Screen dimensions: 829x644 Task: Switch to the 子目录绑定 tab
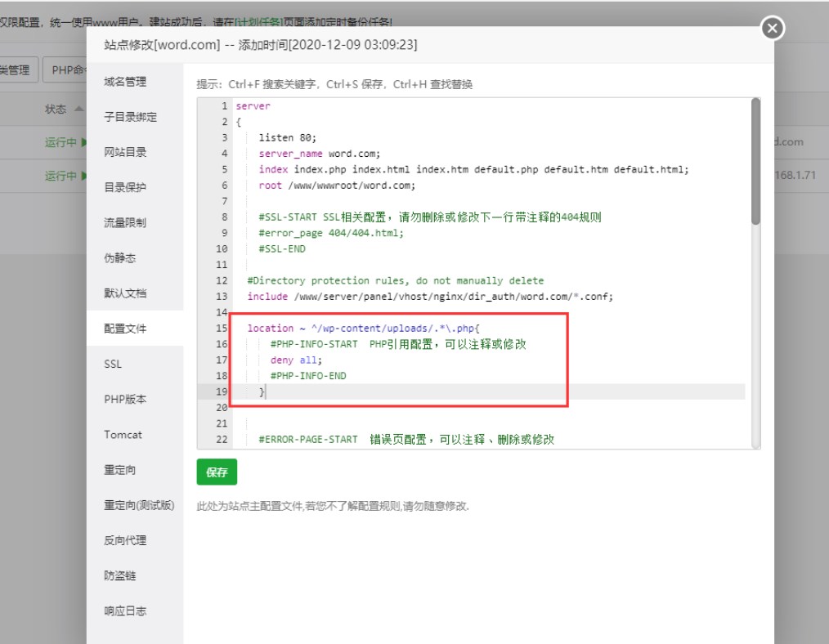tap(130, 117)
